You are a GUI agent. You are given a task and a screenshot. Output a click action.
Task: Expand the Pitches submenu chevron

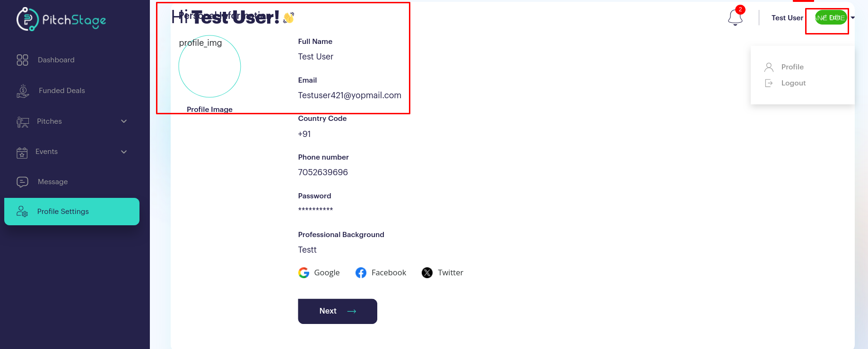(124, 121)
